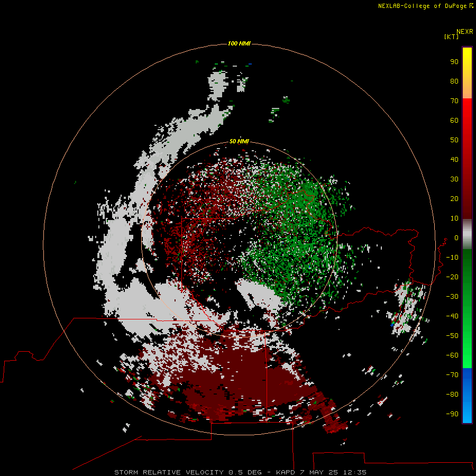Click the -80 value on the velocity scale
Viewport: 476px width, 476px height.
coord(452,395)
